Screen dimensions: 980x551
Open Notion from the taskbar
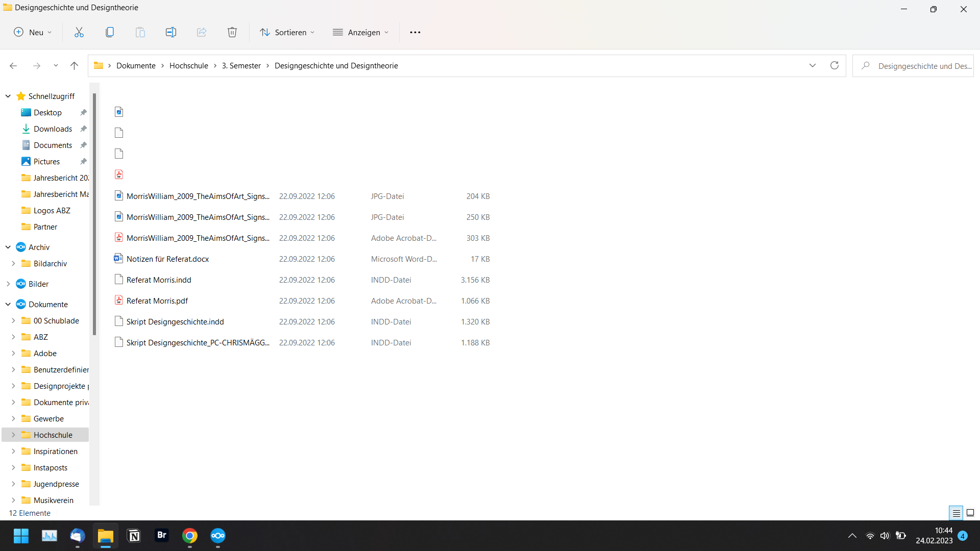click(134, 535)
